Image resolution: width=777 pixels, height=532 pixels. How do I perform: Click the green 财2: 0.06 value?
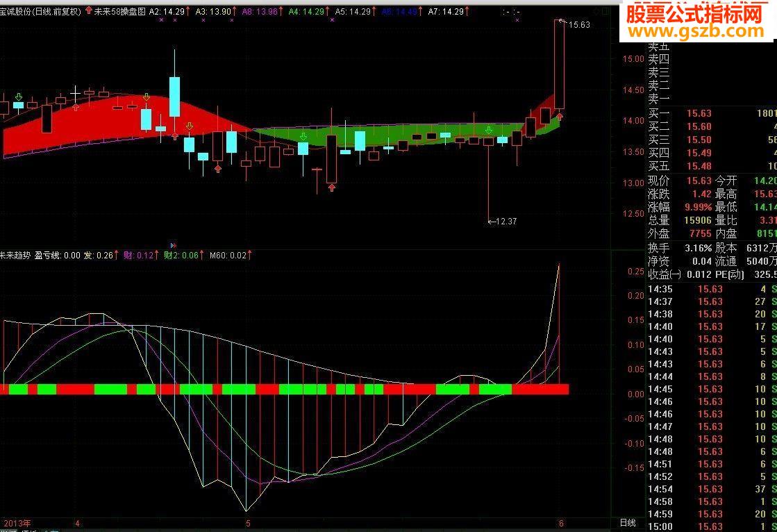pyautogui.click(x=181, y=256)
